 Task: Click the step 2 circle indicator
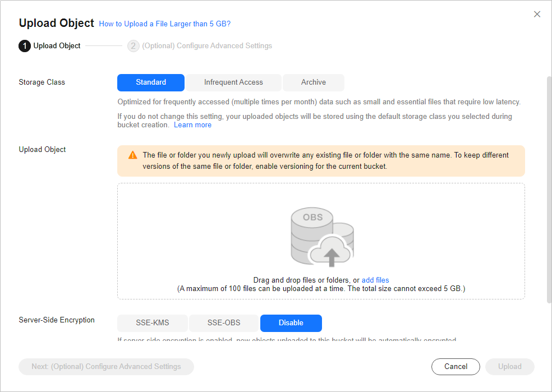coord(134,46)
